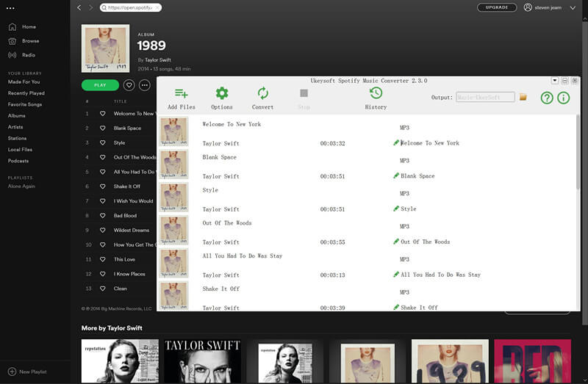Image resolution: width=588 pixels, height=384 pixels.
Task: Open Made For You in library
Action: [x=24, y=81]
